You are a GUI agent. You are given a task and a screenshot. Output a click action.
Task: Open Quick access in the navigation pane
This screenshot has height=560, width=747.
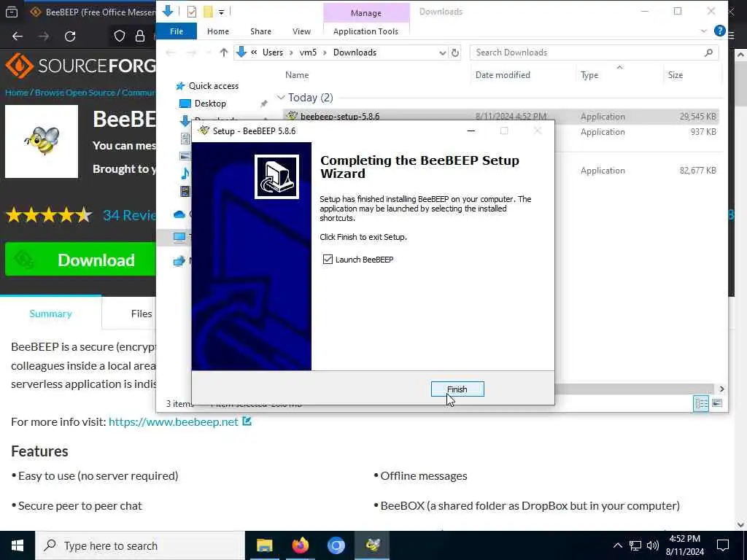click(214, 86)
